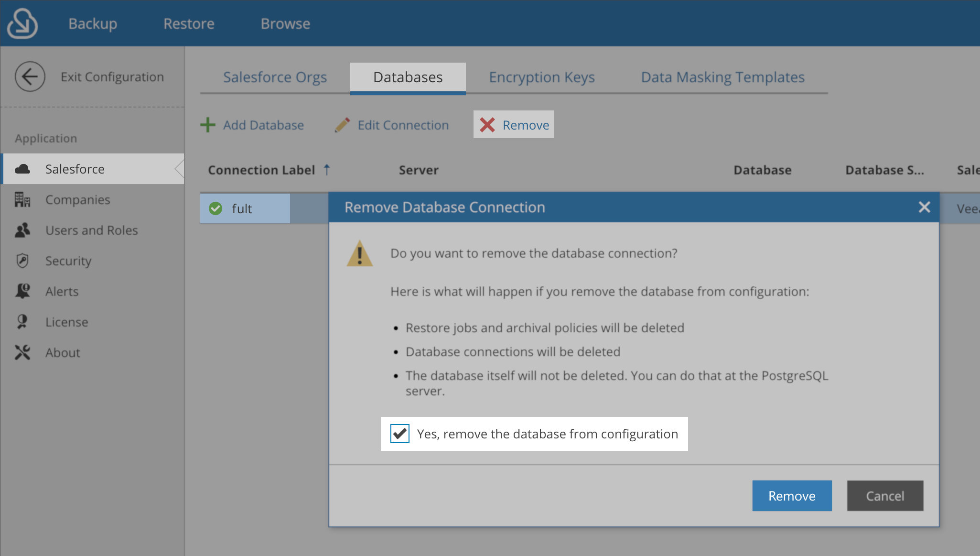This screenshot has height=556, width=980.
Task: Click the Exit Configuration back arrow icon
Action: click(x=30, y=76)
